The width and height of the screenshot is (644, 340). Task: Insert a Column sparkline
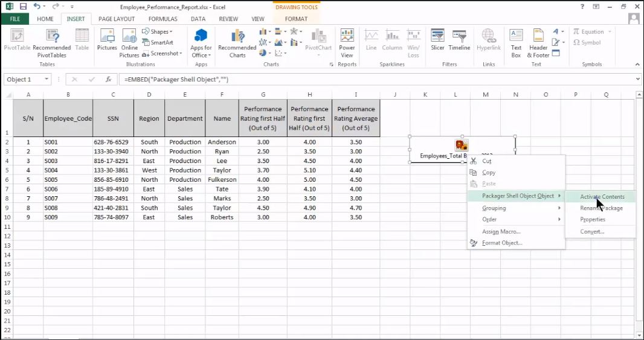click(x=392, y=40)
